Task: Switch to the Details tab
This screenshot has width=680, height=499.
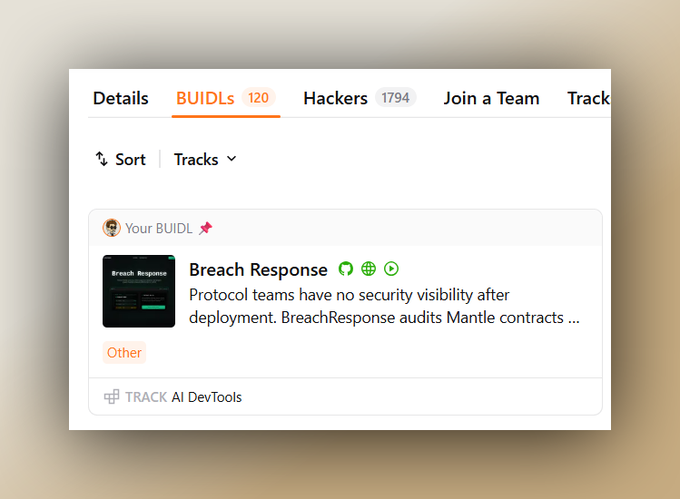Action: point(121,98)
